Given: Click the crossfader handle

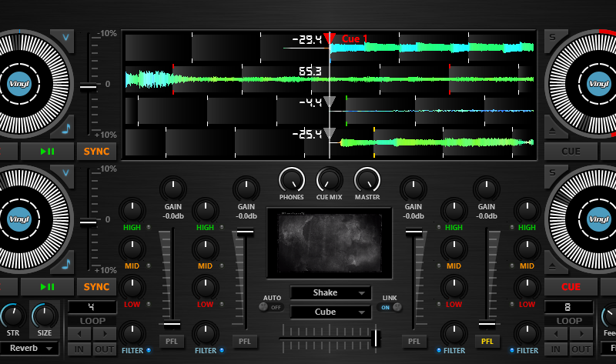Looking at the screenshot, I should coord(376,338).
